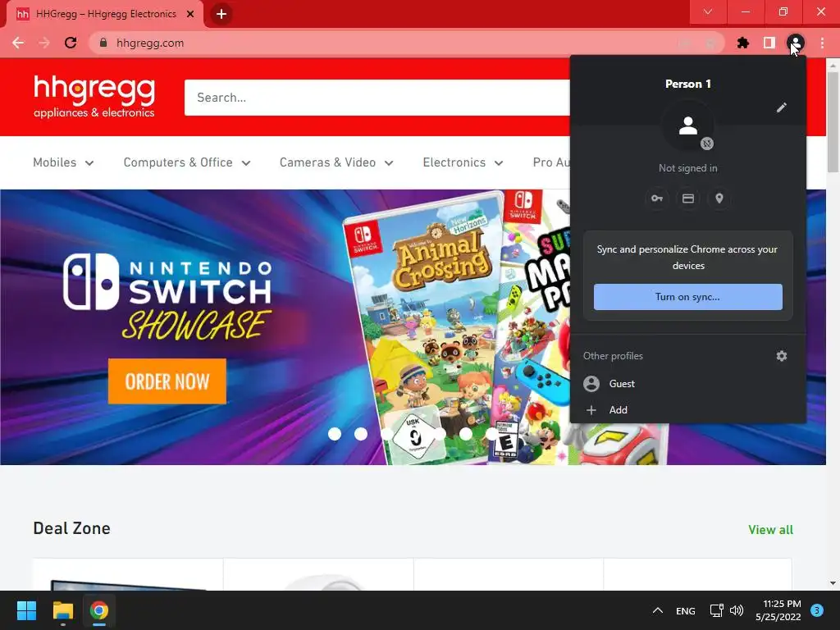Viewport: 840px width, 630px height.
Task: Open volume control in system tray
Action: (737, 610)
